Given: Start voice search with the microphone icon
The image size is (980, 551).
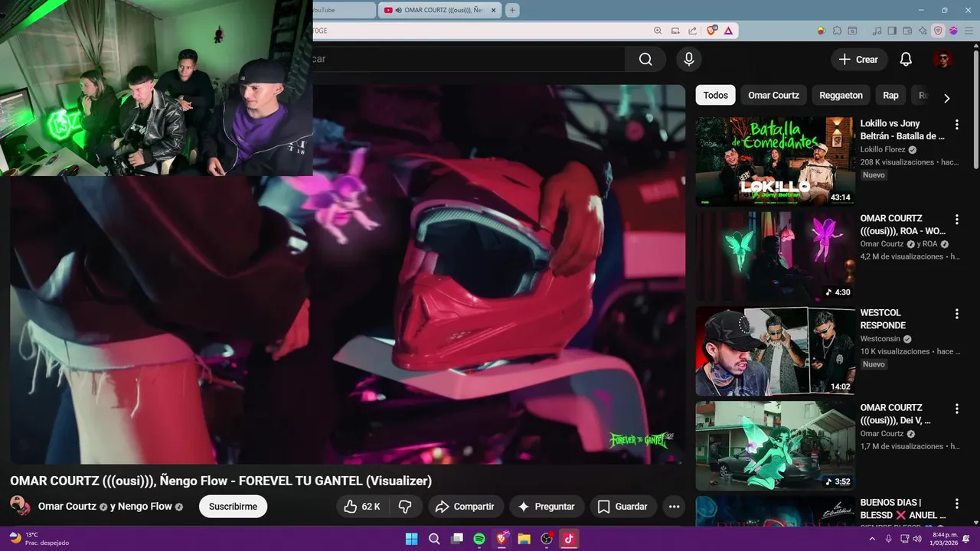Looking at the screenshot, I should (689, 59).
